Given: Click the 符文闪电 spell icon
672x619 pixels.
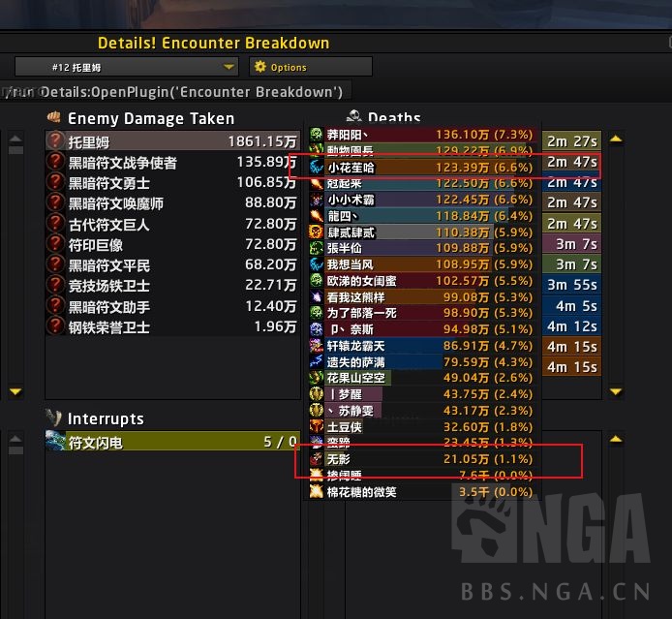Looking at the screenshot, I should pyautogui.click(x=55, y=441).
